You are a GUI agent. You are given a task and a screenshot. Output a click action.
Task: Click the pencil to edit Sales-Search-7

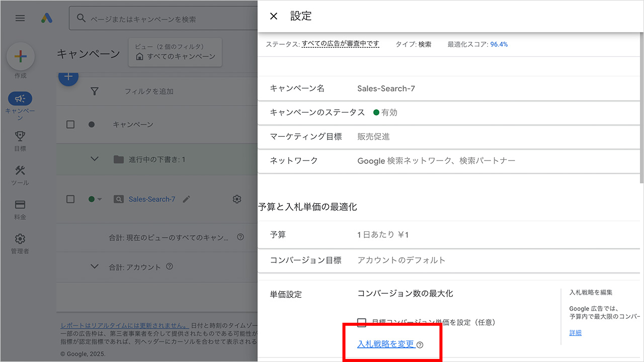(x=186, y=199)
